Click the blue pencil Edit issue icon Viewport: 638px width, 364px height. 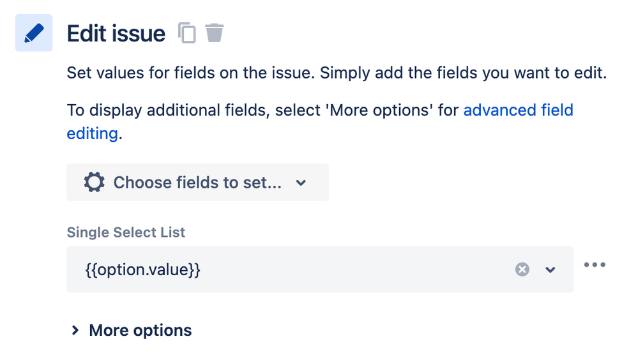34,33
